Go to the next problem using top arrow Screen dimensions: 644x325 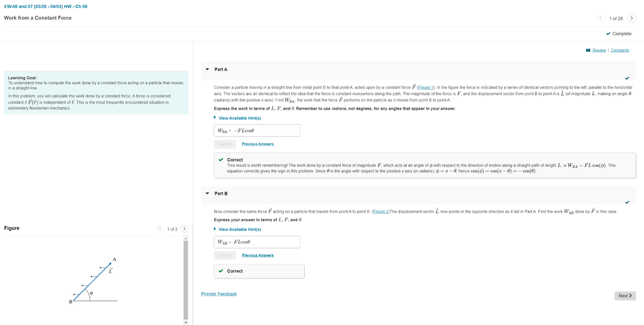point(632,18)
